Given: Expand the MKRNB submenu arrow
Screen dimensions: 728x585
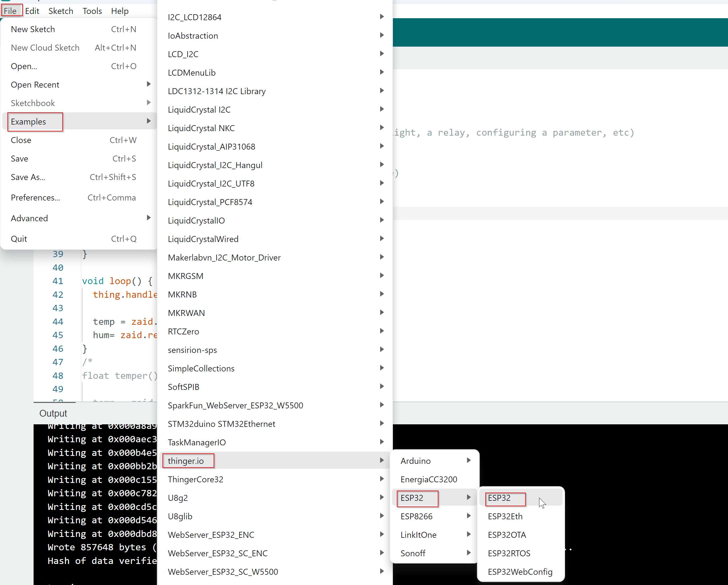Looking at the screenshot, I should click(x=381, y=294).
